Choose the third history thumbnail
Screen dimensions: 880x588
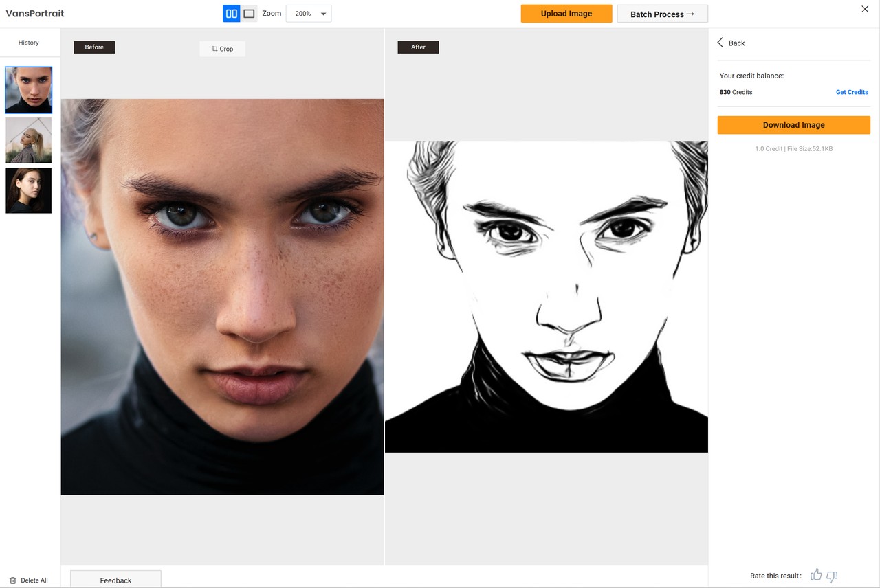29,190
